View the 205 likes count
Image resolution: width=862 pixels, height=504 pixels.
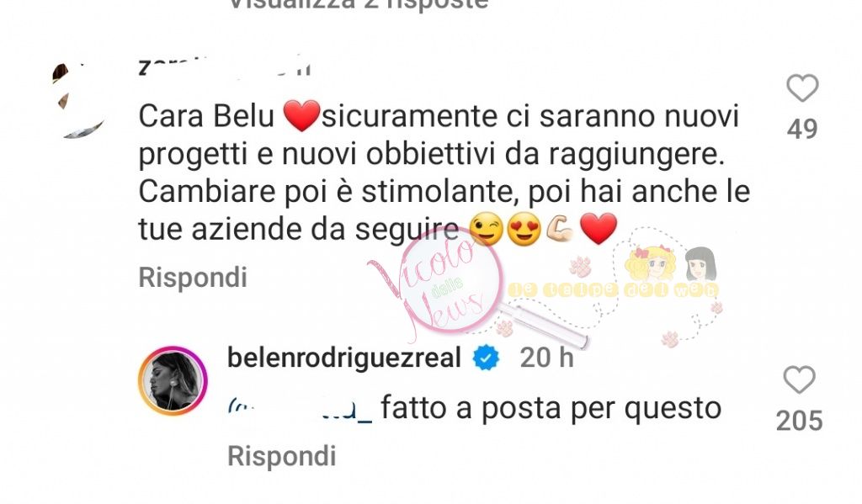coord(799,421)
